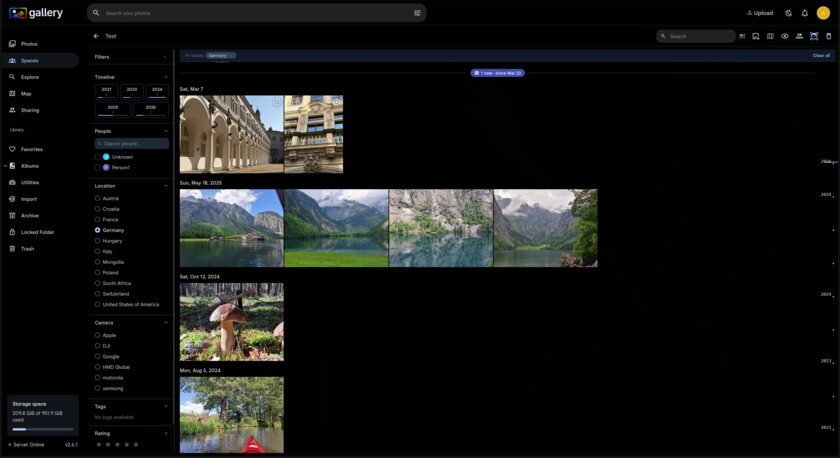Check the Unknown person checkbox

(x=98, y=157)
